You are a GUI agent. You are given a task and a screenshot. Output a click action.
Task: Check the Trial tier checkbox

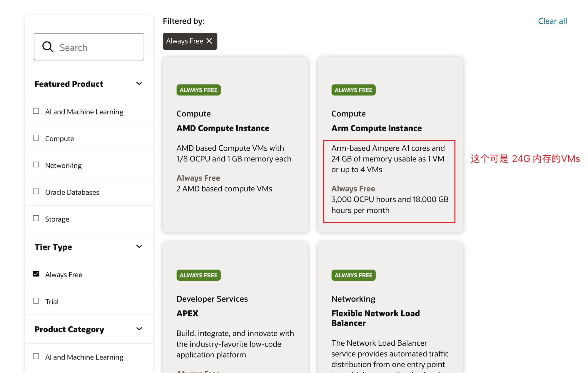click(36, 301)
